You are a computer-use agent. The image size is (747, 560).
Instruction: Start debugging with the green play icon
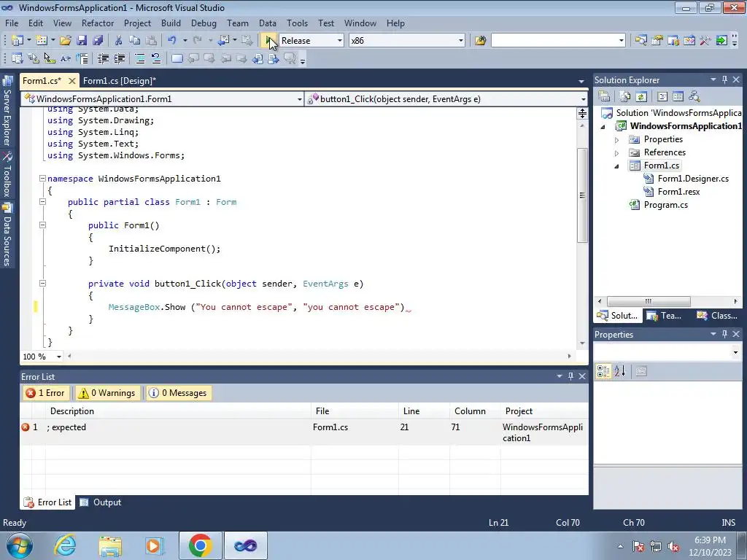tap(270, 41)
